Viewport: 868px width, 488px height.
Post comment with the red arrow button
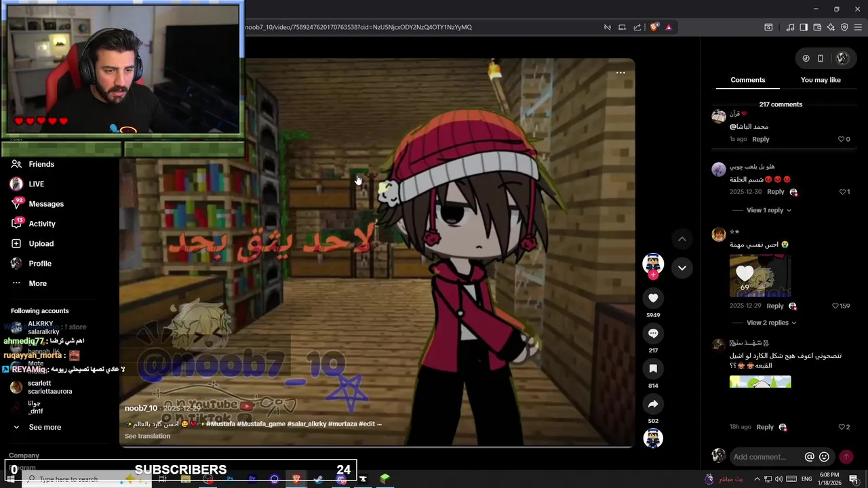[x=846, y=457]
